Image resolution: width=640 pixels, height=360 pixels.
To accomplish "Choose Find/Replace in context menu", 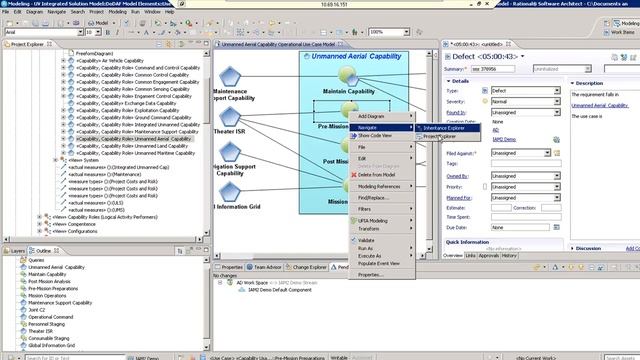I will (x=382, y=198).
